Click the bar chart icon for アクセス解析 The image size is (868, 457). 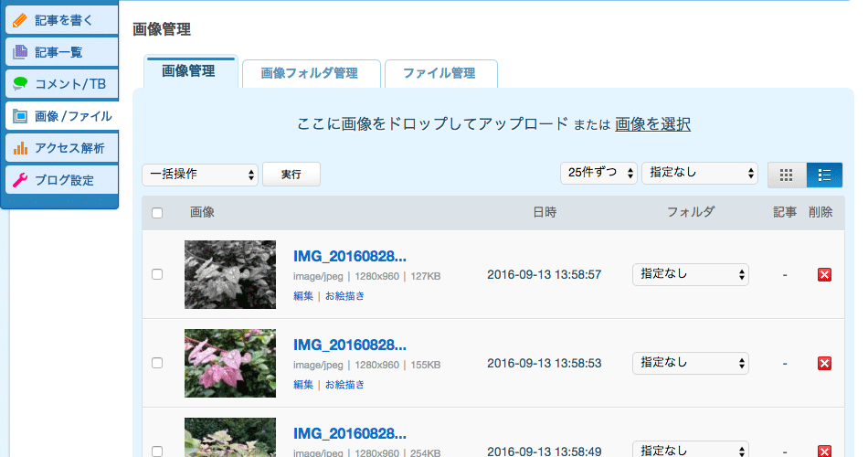pyautogui.click(x=20, y=148)
